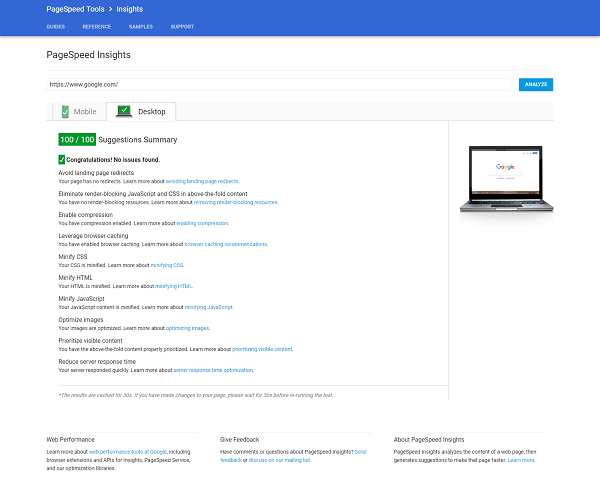Open the GUIDES navigation item
The height and width of the screenshot is (490, 600).
(x=55, y=27)
